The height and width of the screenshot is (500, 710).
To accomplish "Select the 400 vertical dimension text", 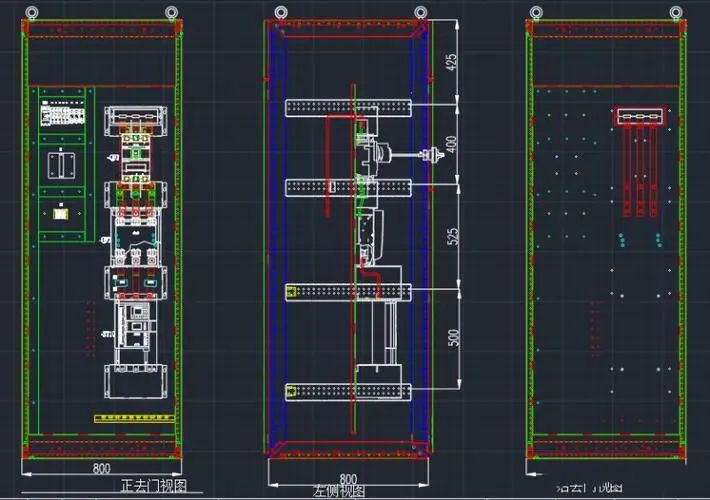I will pos(451,144).
